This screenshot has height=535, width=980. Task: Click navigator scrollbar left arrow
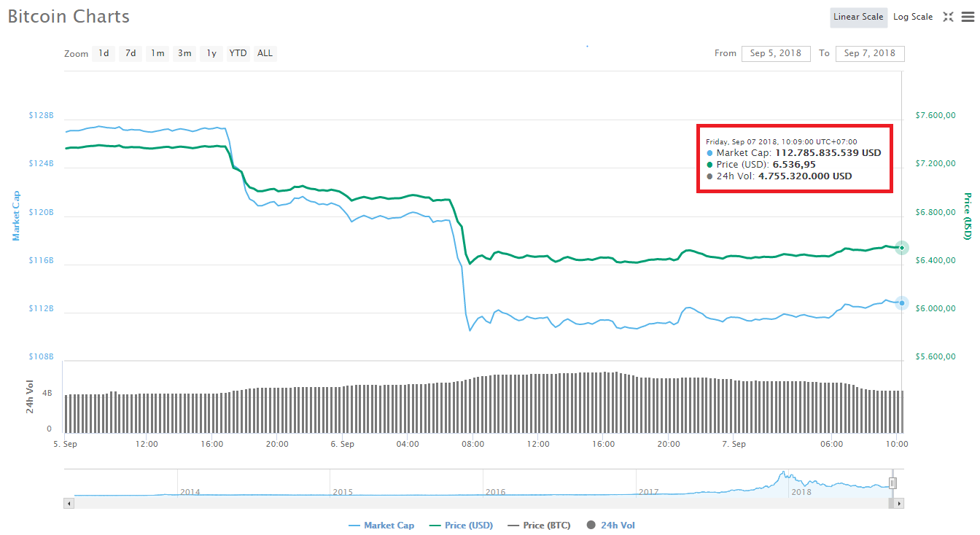pyautogui.click(x=69, y=503)
